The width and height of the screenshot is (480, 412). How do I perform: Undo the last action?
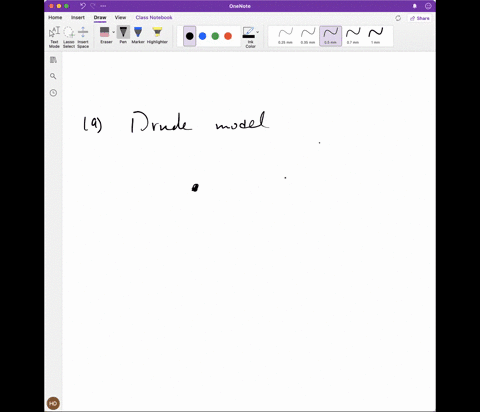83,6
